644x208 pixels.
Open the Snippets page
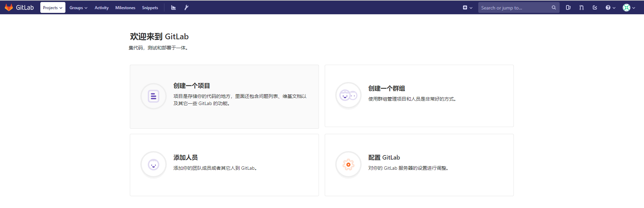(150, 7)
